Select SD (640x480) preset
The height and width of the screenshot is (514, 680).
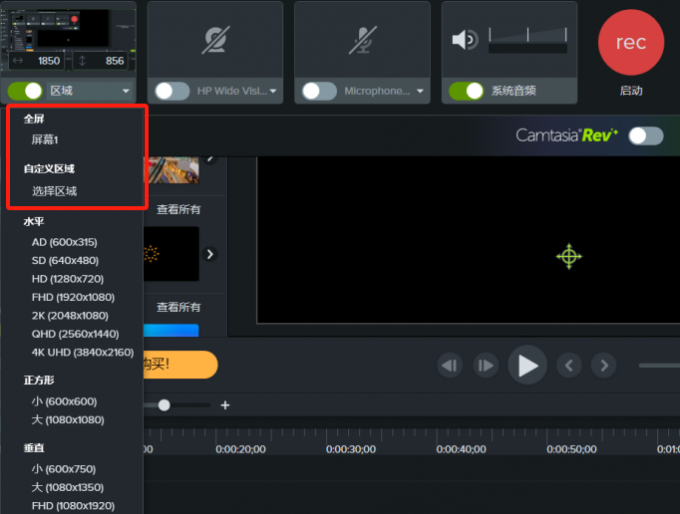(65, 260)
